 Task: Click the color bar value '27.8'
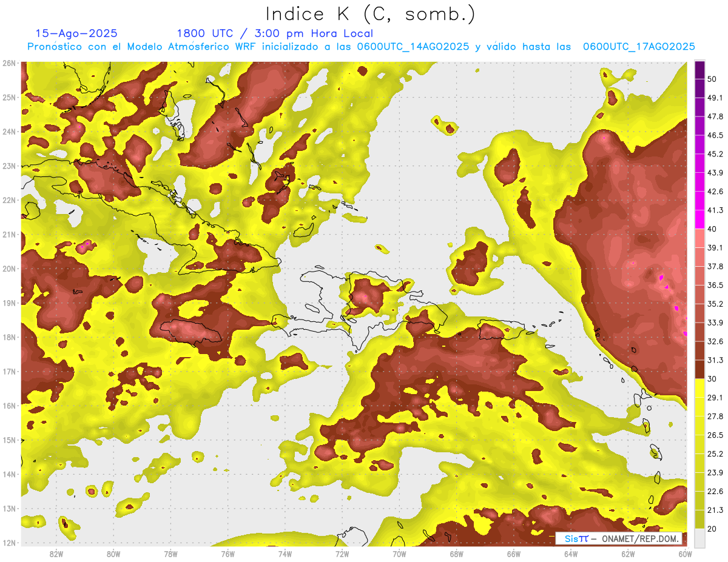pos(715,416)
